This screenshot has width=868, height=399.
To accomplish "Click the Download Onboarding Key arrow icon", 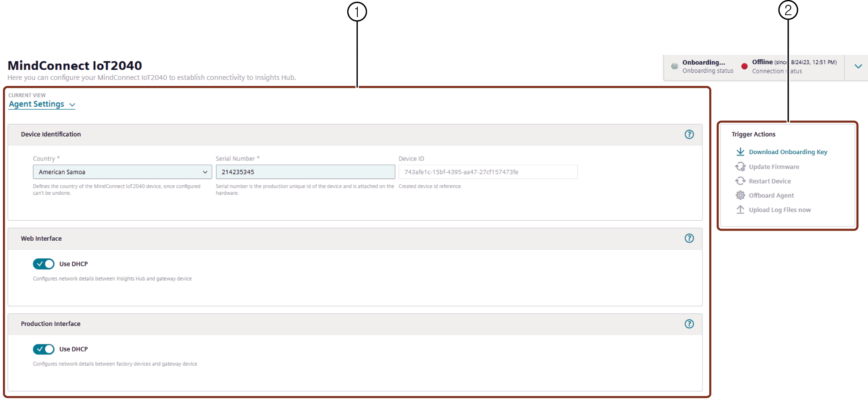I will pyautogui.click(x=740, y=152).
